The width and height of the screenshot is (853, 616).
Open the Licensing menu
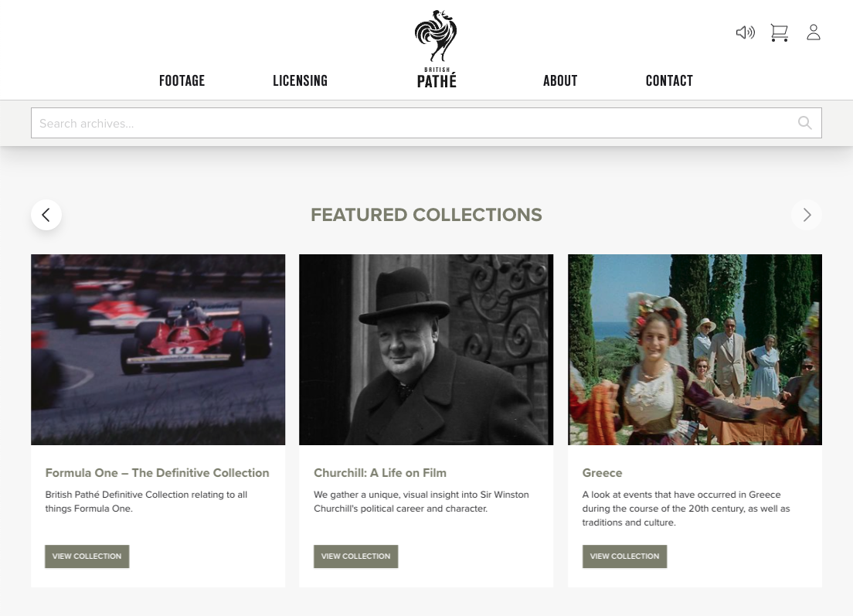[300, 81]
